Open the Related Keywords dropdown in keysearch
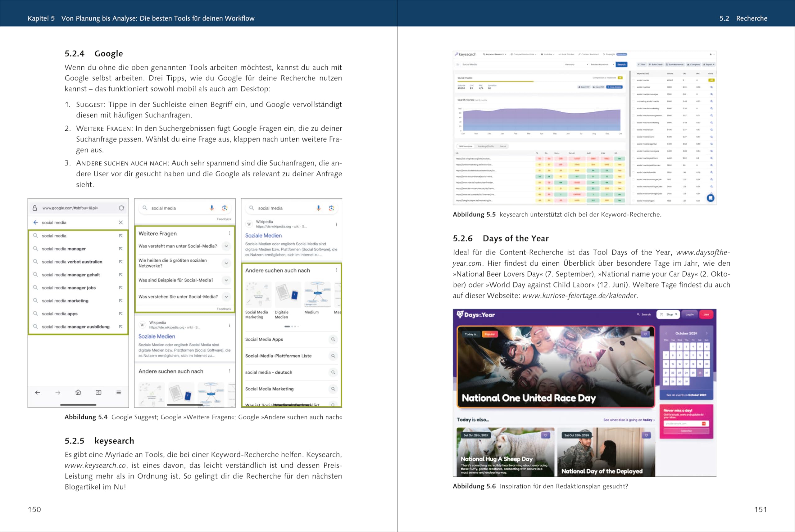 tap(602, 65)
